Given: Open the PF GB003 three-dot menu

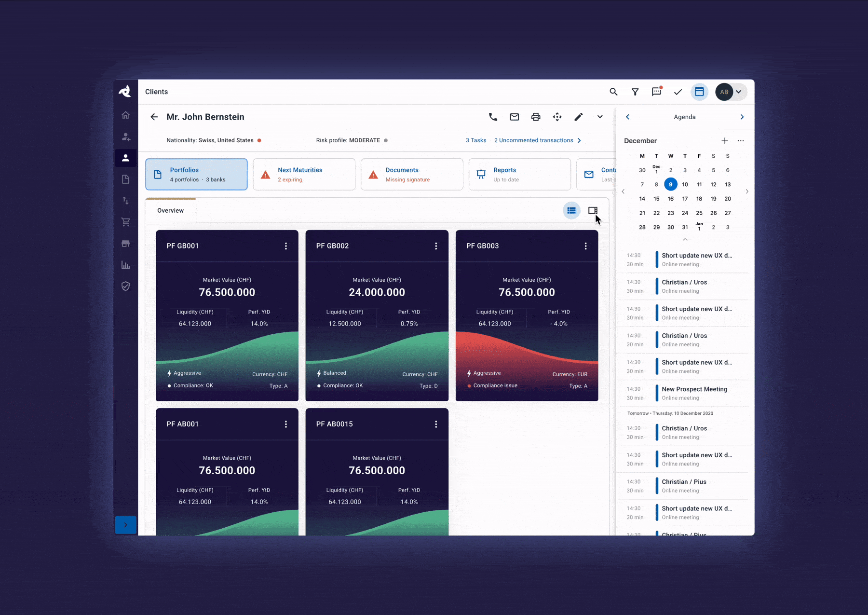Looking at the screenshot, I should coord(586,246).
